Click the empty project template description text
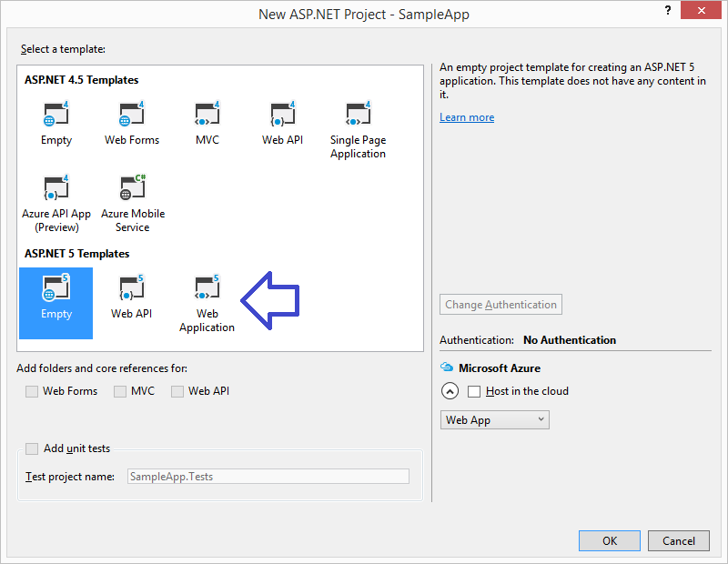The width and height of the screenshot is (728, 564). coord(573,81)
